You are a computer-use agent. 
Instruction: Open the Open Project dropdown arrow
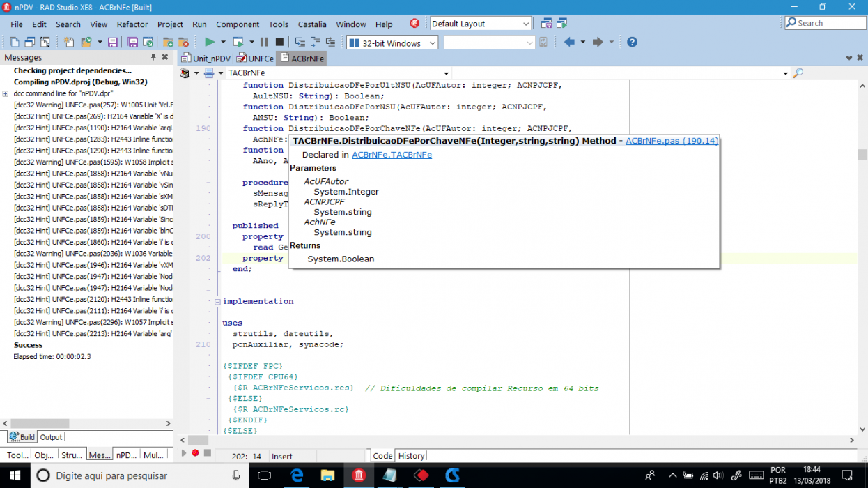100,43
